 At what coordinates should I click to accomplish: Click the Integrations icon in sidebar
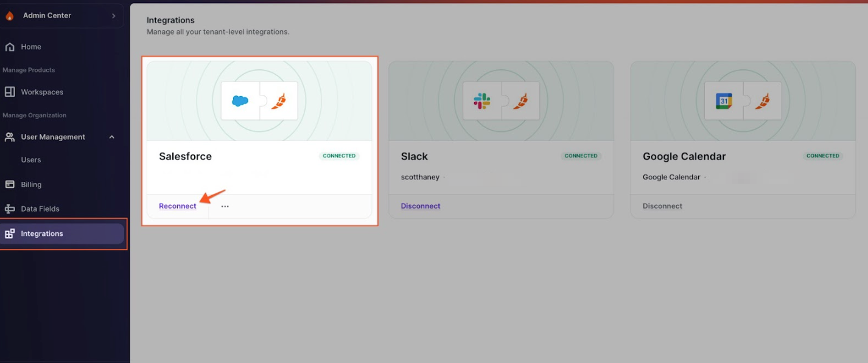click(x=10, y=233)
